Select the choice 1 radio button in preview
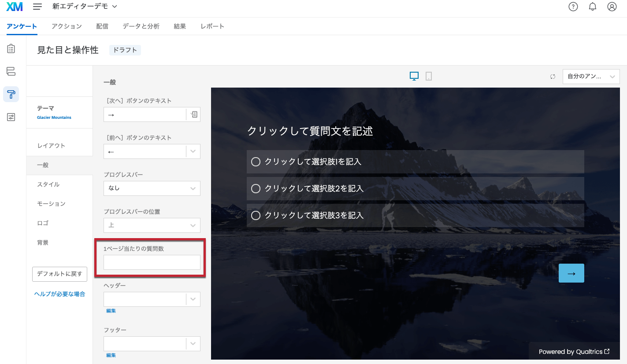 [x=256, y=162]
